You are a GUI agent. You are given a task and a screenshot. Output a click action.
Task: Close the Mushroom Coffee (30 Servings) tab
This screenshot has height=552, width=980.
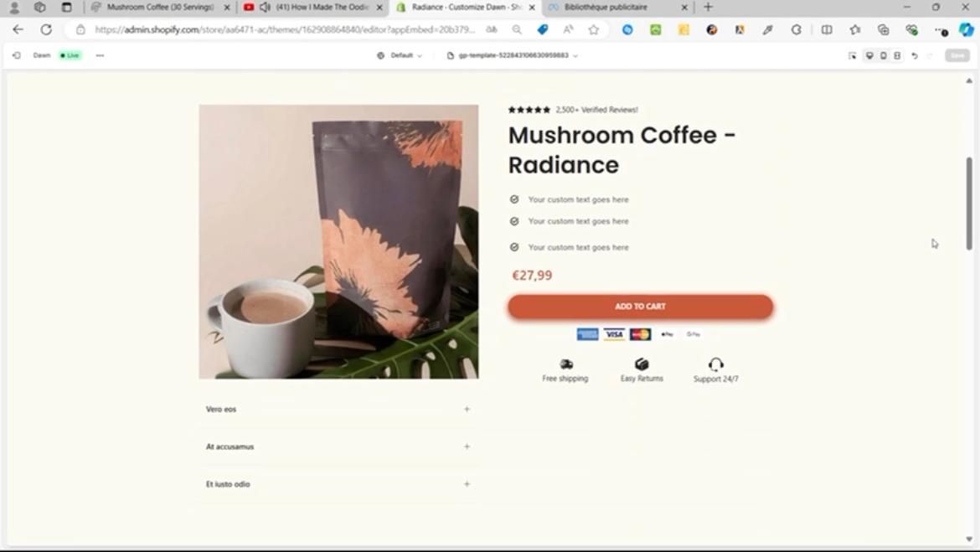pyautogui.click(x=227, y=8)
